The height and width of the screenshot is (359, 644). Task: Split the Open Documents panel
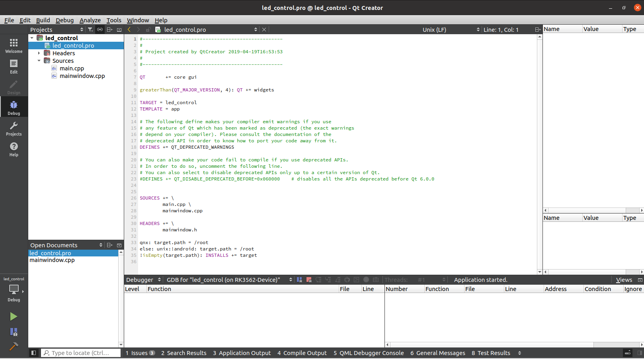point(110,245)
